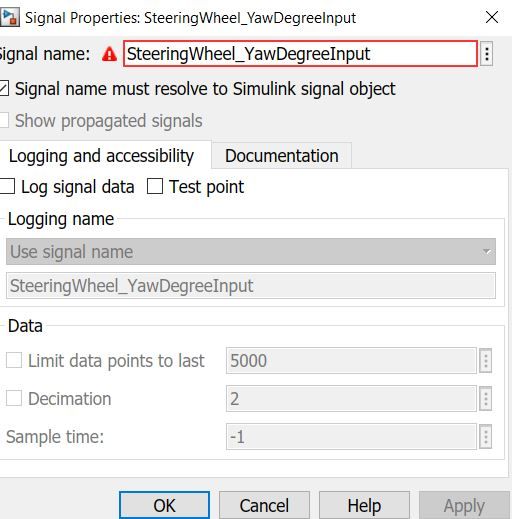Toggle Signal name must resolve to Simulink signal object
Screen dimensions: 512x519
tap(4, 89)
